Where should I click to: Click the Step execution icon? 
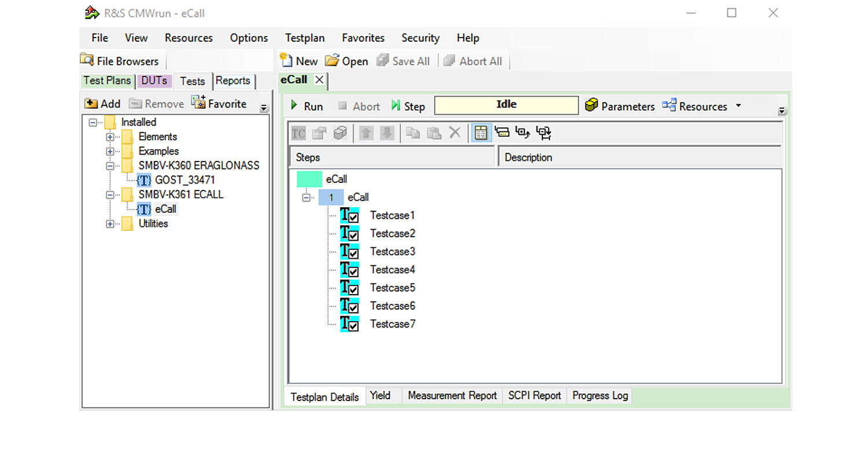point(396,106)
